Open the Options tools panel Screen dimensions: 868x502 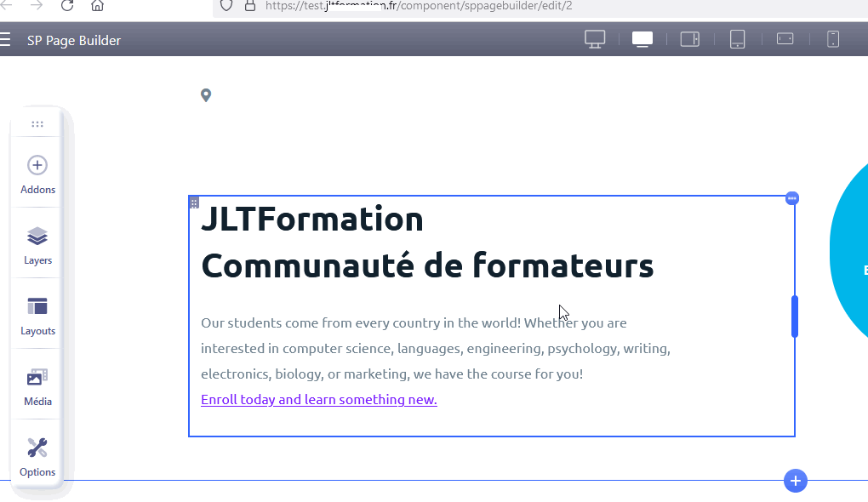(37, 458)
